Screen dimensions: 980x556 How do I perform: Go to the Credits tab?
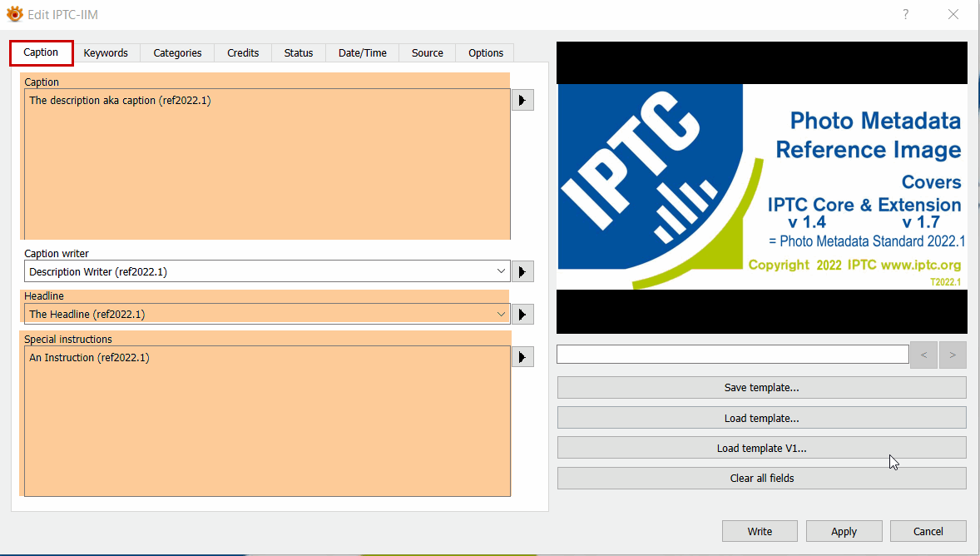click(x=243, y=53)
